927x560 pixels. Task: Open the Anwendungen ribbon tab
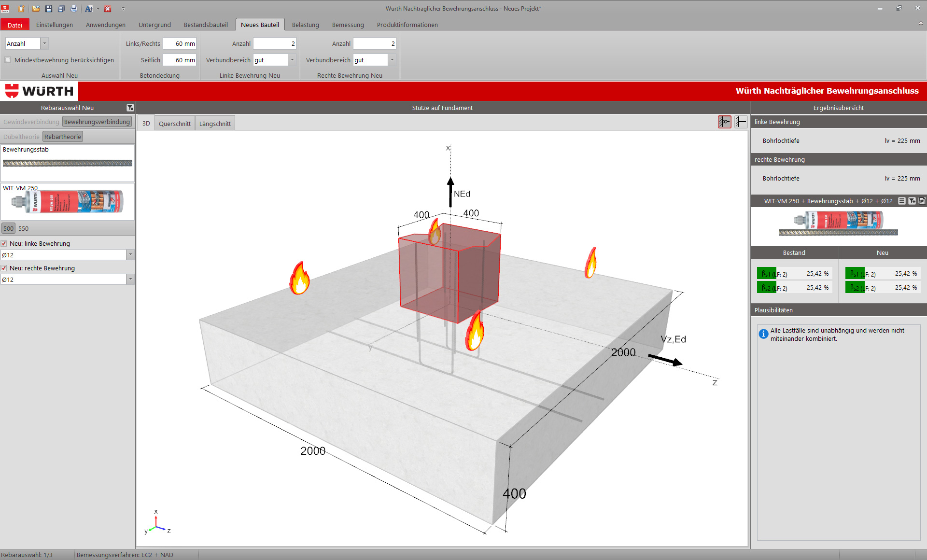[106, 25]
